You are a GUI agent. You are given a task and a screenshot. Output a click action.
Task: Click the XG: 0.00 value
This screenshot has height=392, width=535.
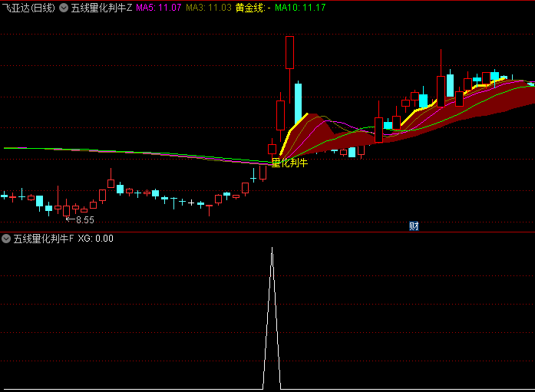click(95, 239)
